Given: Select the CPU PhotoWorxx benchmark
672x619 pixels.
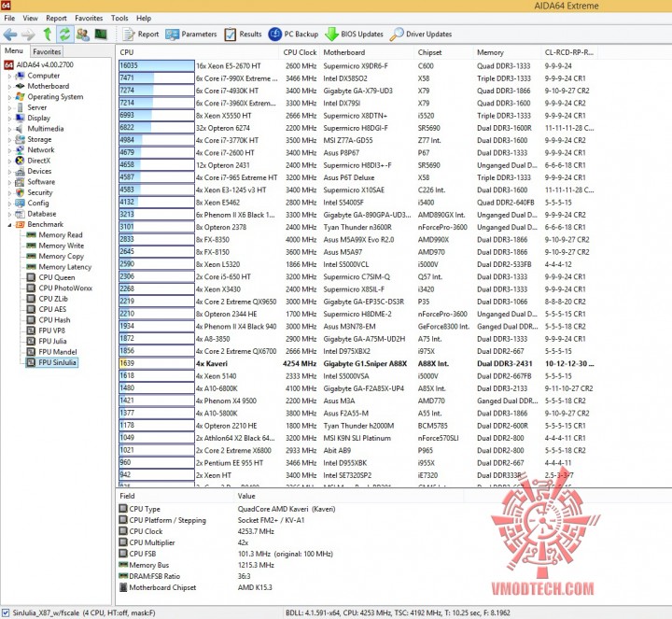Looking at the screenshot, I should 65,288.
